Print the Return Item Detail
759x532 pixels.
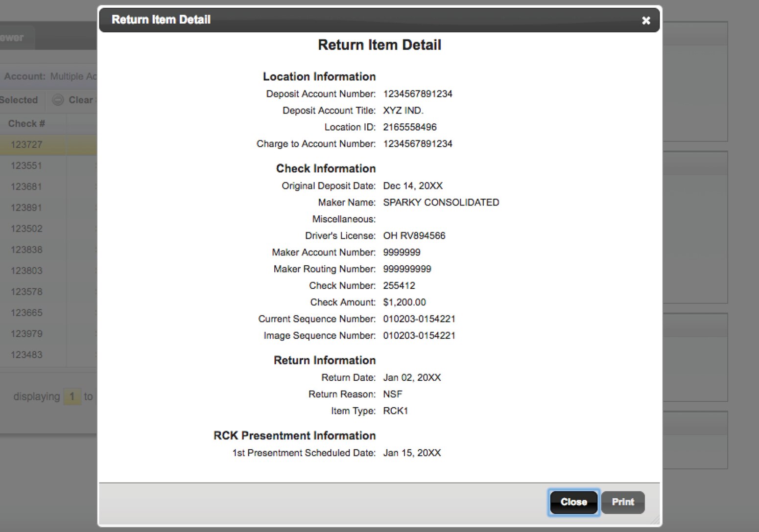point(622,502)
